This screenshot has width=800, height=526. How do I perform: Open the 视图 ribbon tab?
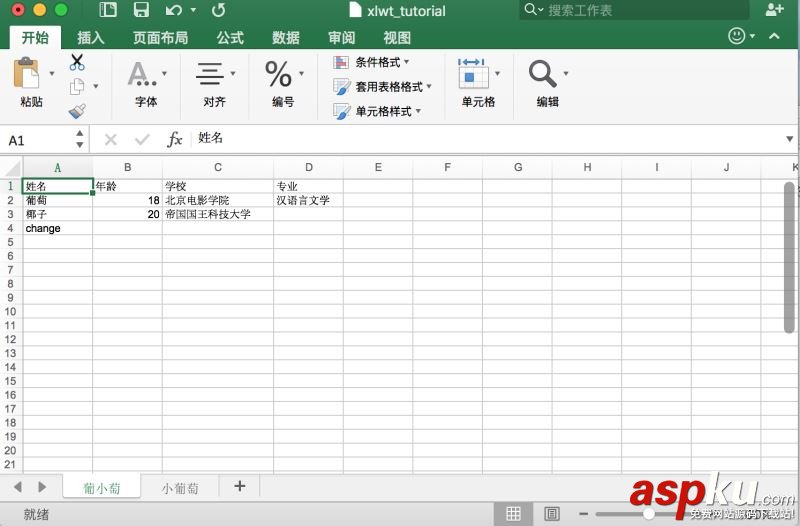click(397, 38)
